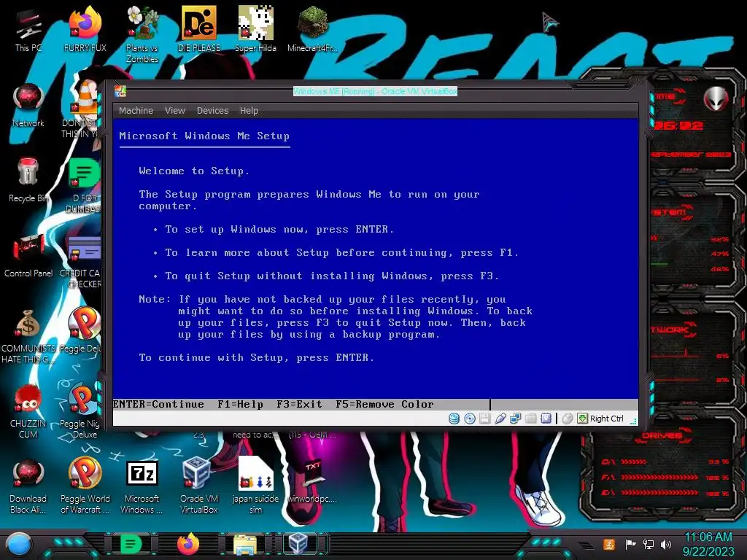Select the Plants vs Zombies desktop icon

tap(142, 34)
